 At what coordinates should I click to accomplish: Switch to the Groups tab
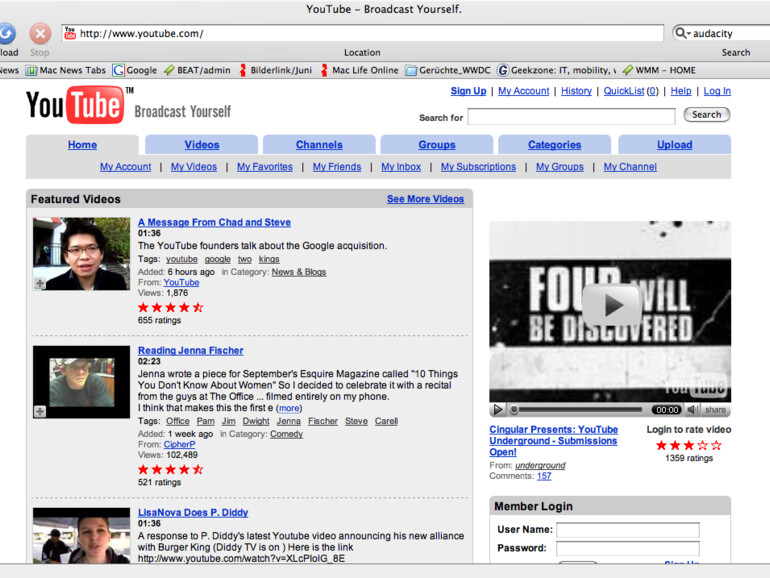[437, 145]
